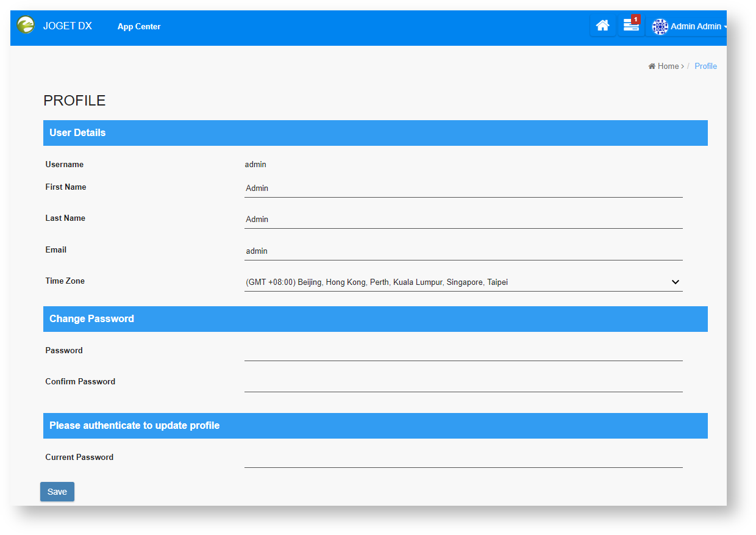
Task: Focus the Last Name input field
Action: pos(463,220)
